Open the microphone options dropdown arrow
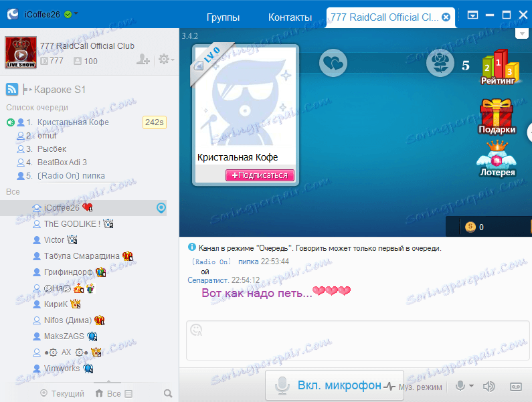This screenshot has width=532, height=402. pyautogui.click(x=471, y=386)
